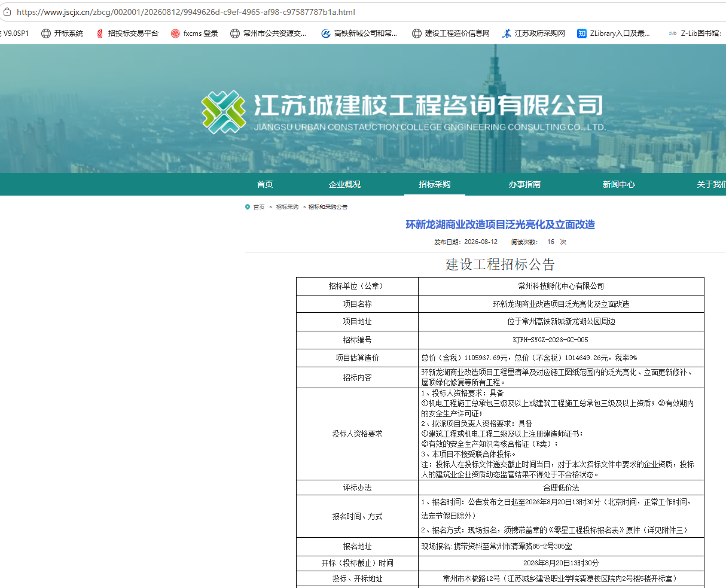Click the 招标内容 label cell
This screenshot has width=726, height=588.
tap(357, 377)
